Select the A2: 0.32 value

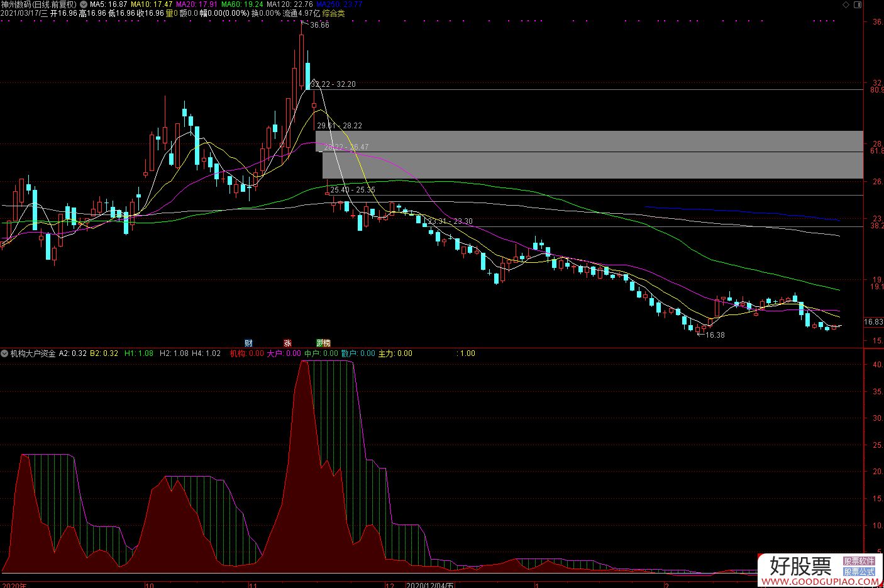[x=73, y=353]
